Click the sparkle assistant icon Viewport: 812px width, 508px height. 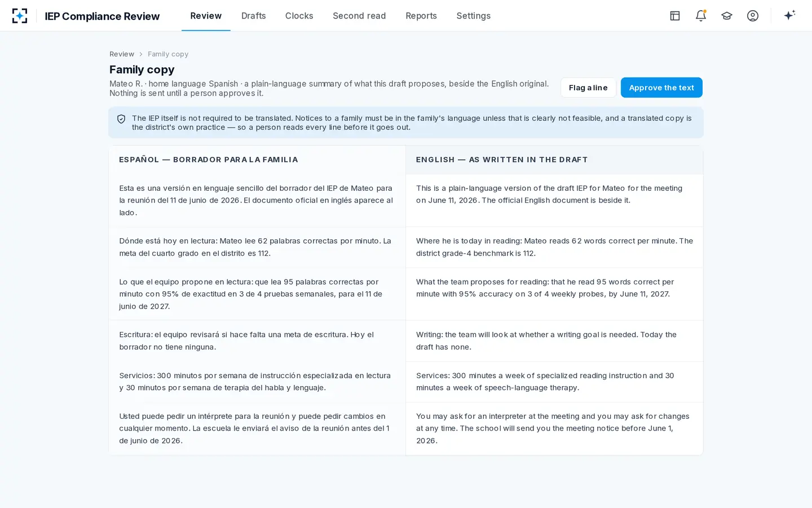(x=789, y=15)
